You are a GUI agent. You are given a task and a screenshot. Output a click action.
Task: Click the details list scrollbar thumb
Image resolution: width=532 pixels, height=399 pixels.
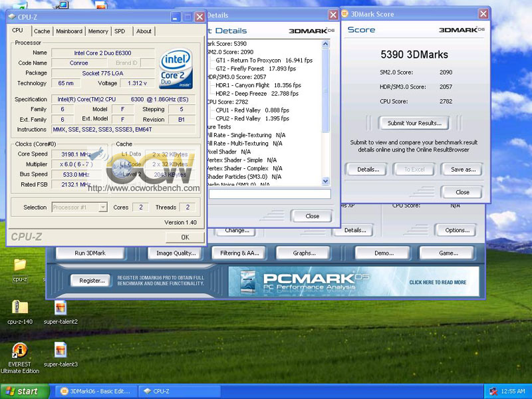(325, 90)
